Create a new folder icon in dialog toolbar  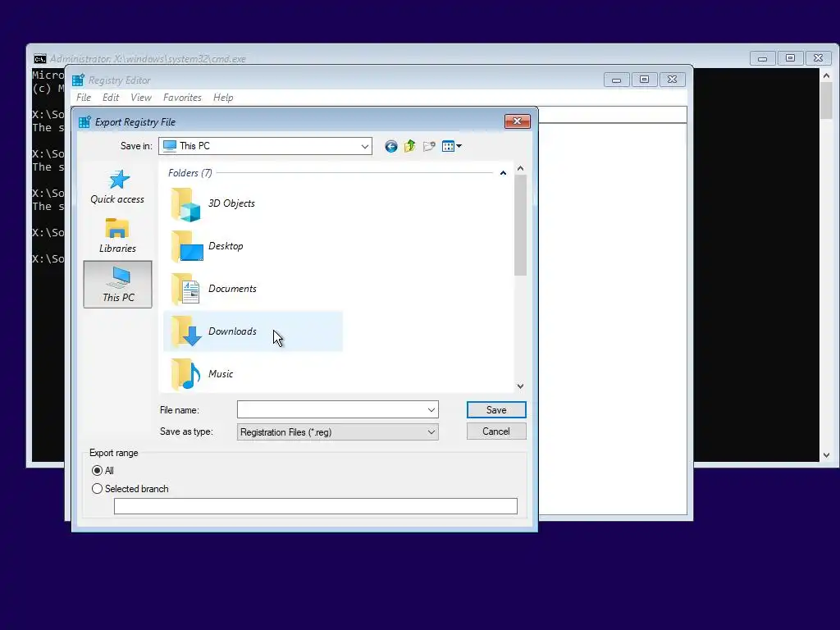(x=429, y=146)
